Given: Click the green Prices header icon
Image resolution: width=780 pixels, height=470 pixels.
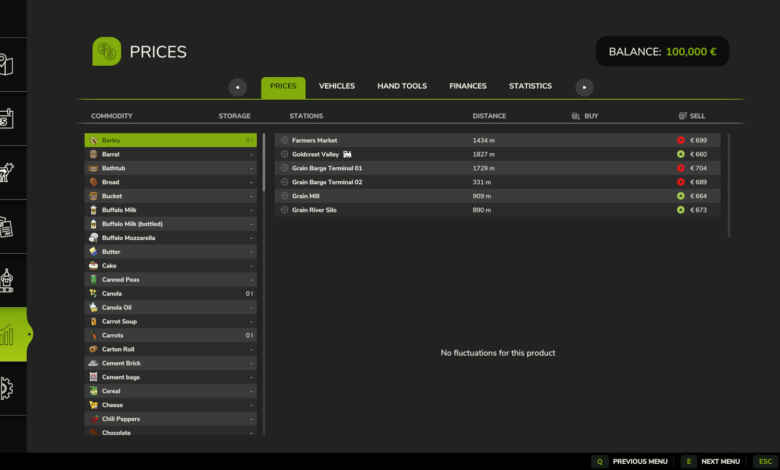Looking at the screenshot, I should (107, 52).
